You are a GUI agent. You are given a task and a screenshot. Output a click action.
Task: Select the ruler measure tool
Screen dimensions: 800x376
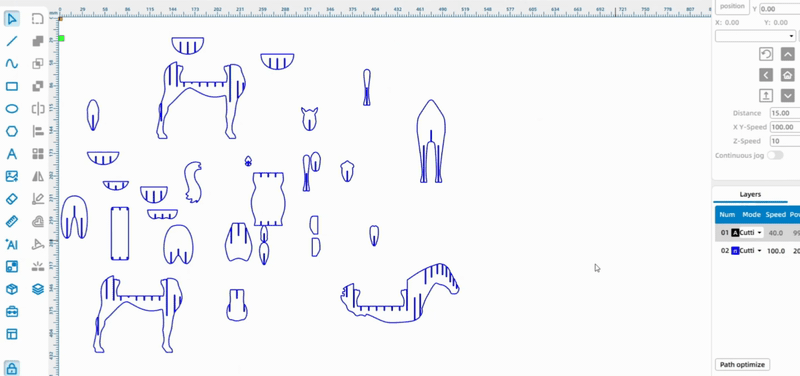point(12,221)
